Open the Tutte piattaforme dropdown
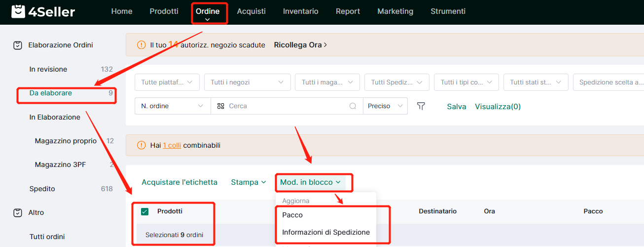 tap(167, 82)
